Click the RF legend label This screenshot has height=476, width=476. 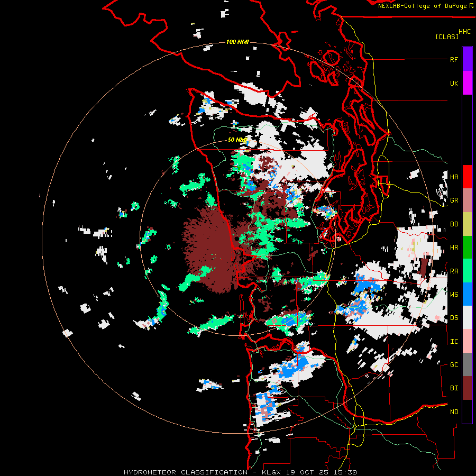[454, 59]
